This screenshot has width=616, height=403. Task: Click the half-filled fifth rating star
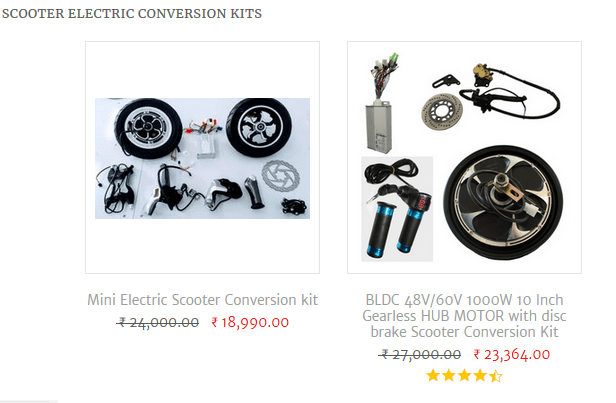[496, 376]
